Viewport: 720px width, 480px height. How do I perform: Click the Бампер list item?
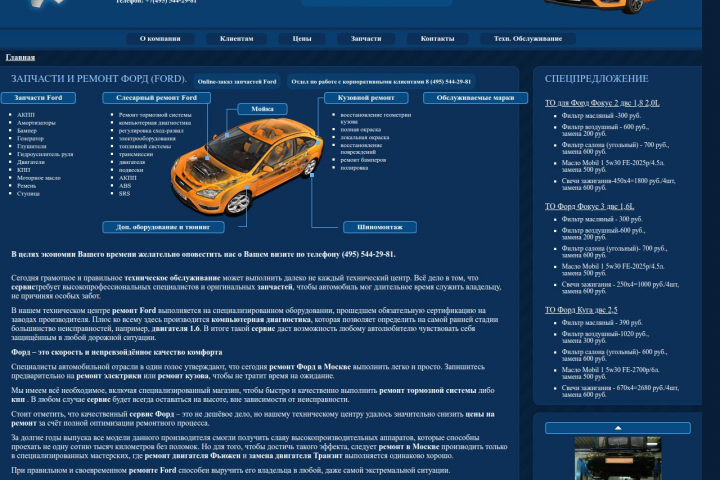click(27, 130)
